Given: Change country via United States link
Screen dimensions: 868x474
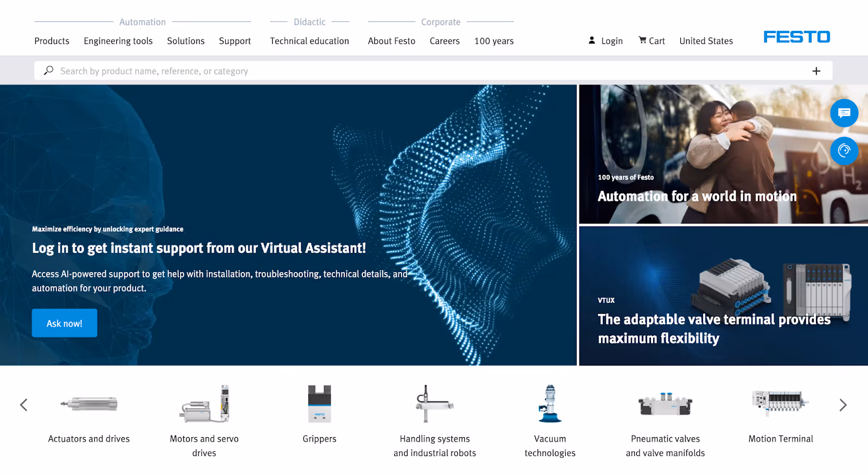Looking at the screenshot, I should click(x=706, y=41).
